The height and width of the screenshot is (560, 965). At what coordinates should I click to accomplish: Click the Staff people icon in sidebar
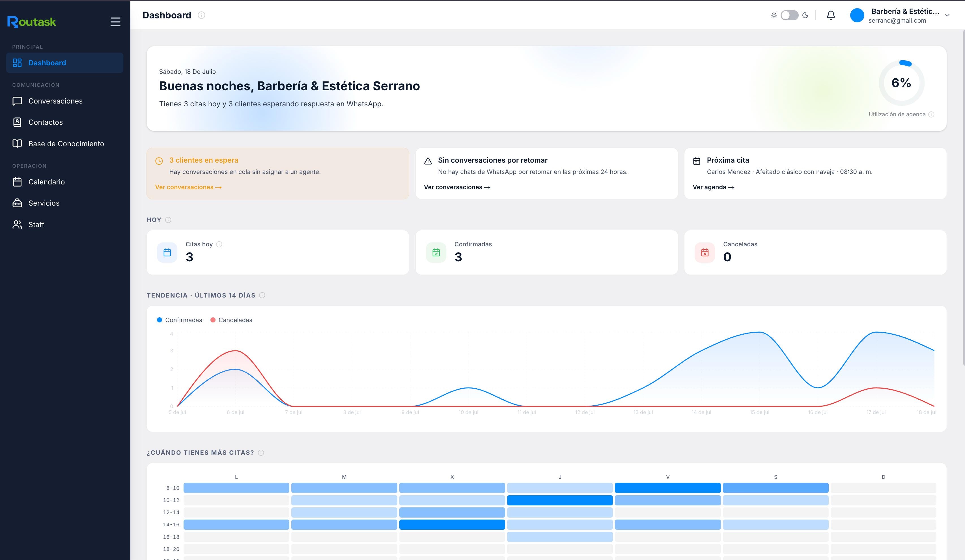click(x=17, y=225)
